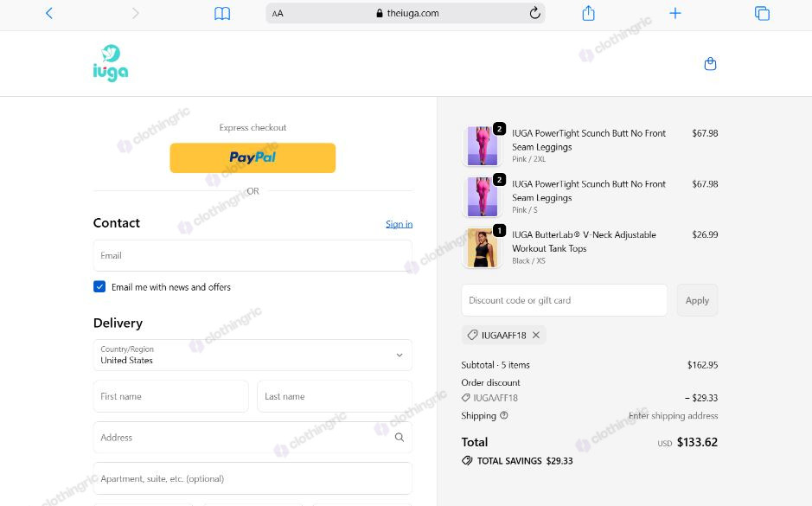Click the iuga logo
This screenshot has height=506, width=812.
point(111,63)
